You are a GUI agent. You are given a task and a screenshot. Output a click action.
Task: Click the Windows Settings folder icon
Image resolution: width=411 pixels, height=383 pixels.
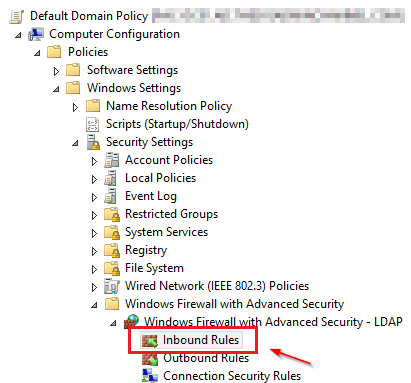pyautogui.click(x=73, y=88)
